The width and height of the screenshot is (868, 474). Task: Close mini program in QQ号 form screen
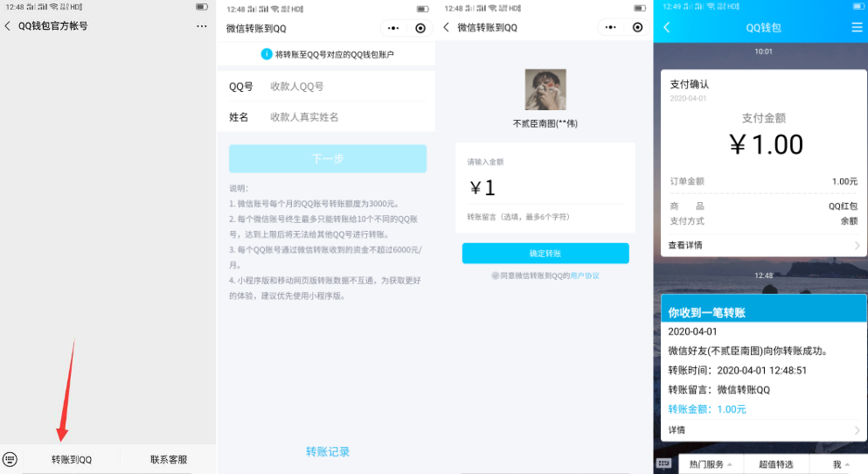point(420,28)
